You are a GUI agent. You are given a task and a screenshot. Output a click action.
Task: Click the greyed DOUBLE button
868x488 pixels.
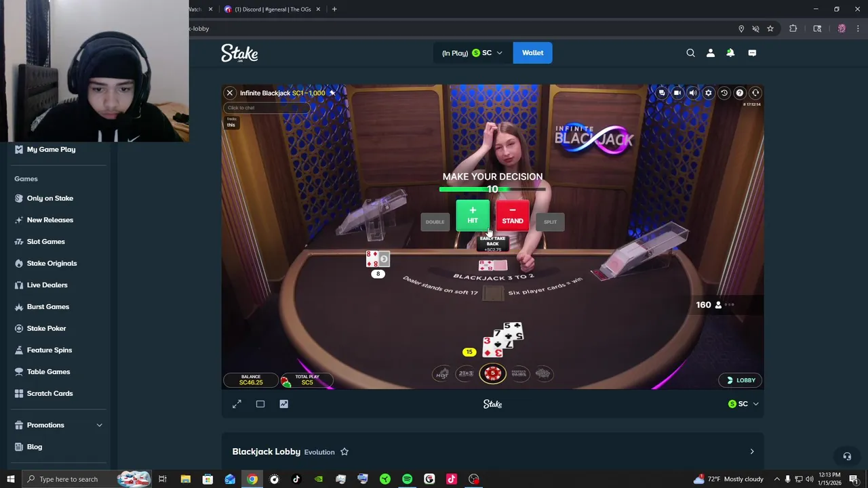point(435,222)
